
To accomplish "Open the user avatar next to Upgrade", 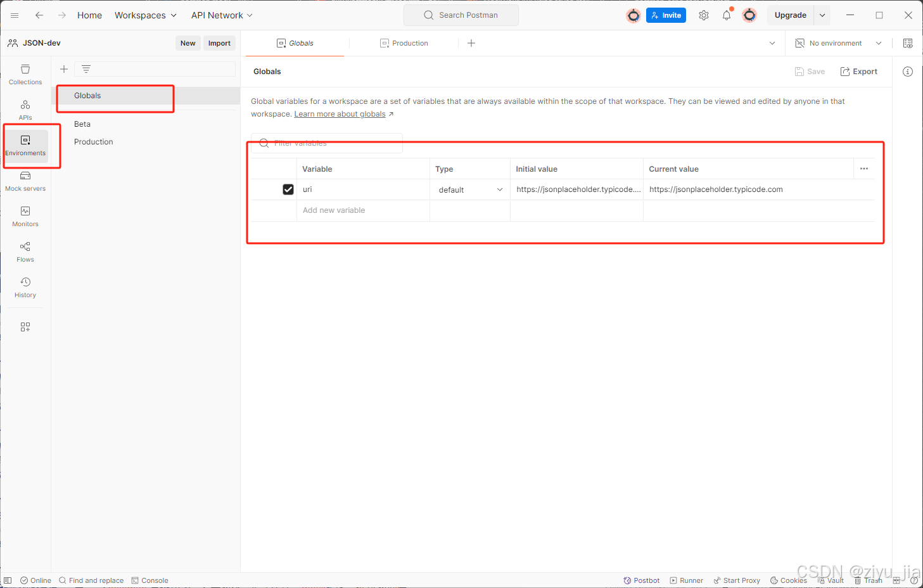I will click(749, 15).
